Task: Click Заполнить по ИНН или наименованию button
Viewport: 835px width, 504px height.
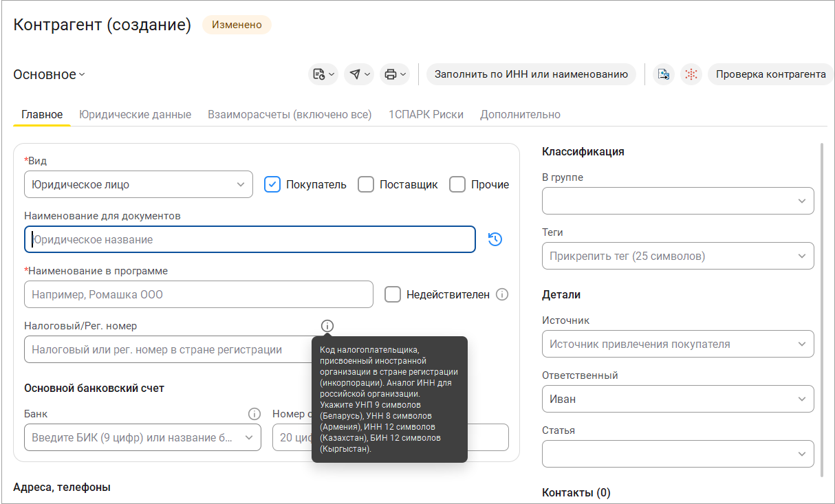Action: pyautogui.click(x=531, y=74)
